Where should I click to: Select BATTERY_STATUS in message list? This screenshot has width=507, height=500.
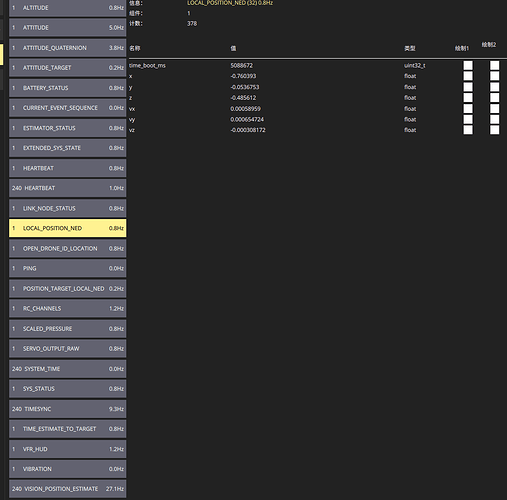click(67, 88)
